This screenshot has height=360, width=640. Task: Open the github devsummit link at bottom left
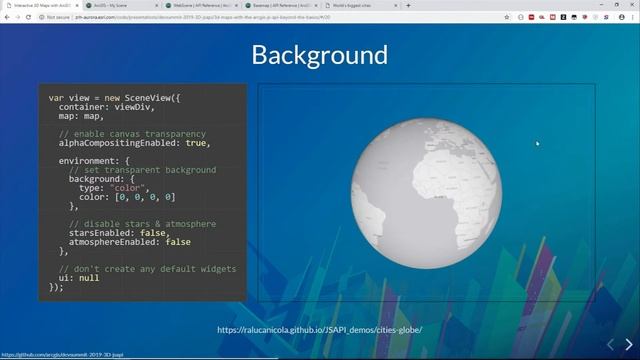pyautogui.click(x=62, y=355)
